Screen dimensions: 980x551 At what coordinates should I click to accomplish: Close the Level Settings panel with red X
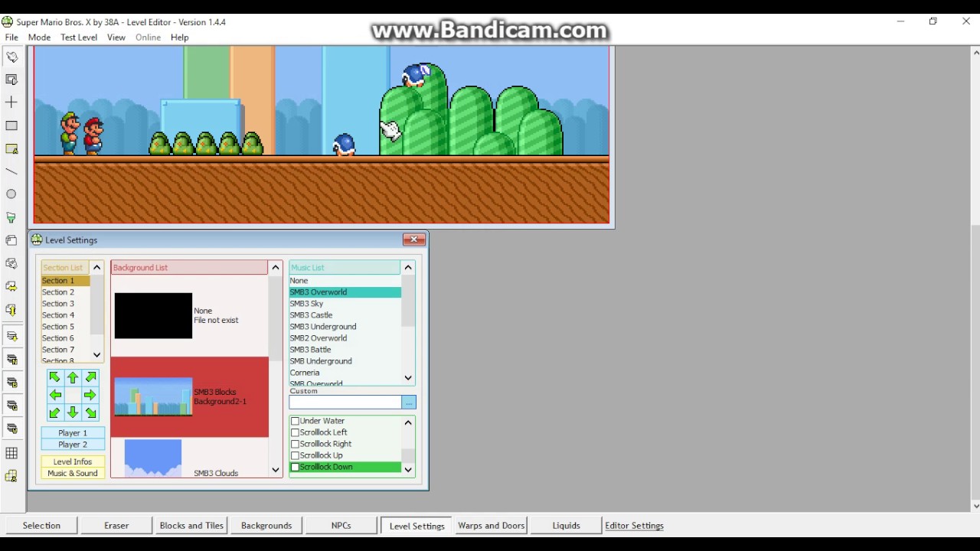point(414,240)
